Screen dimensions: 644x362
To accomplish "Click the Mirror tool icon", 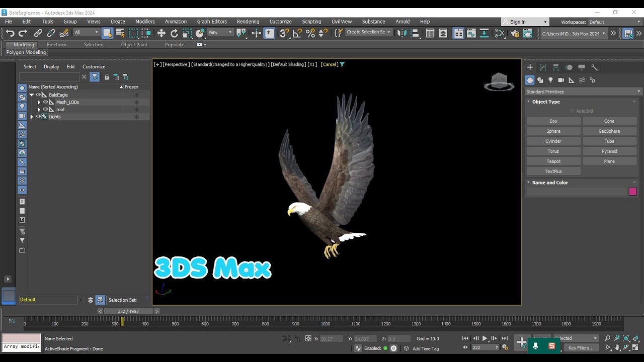I will click(402, 33).
